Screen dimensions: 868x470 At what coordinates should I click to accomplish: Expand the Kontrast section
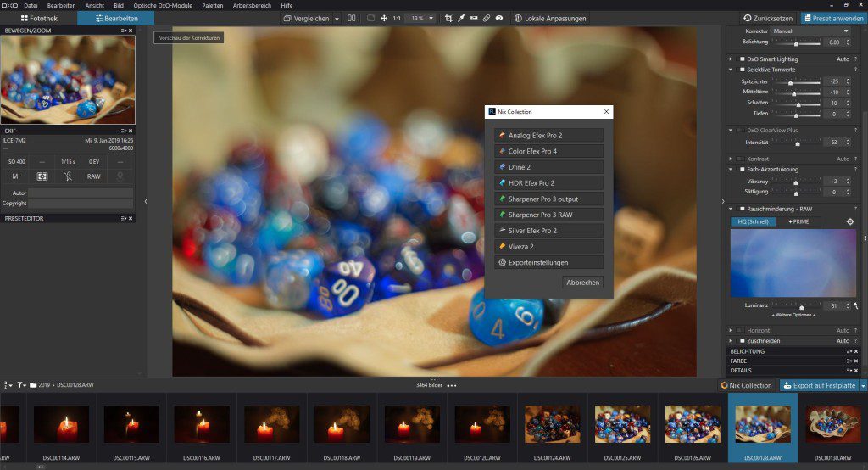click(731, 159)
